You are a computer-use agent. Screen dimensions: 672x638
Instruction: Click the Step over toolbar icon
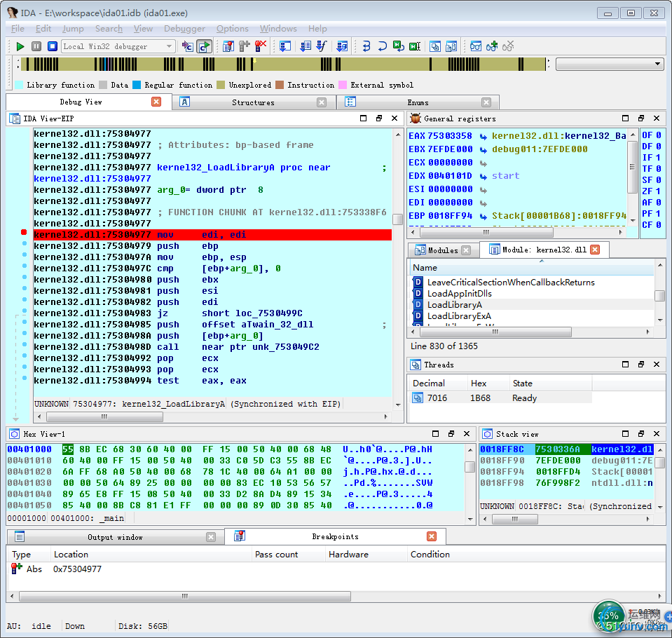pyautogui.click(x=383, y=46)
